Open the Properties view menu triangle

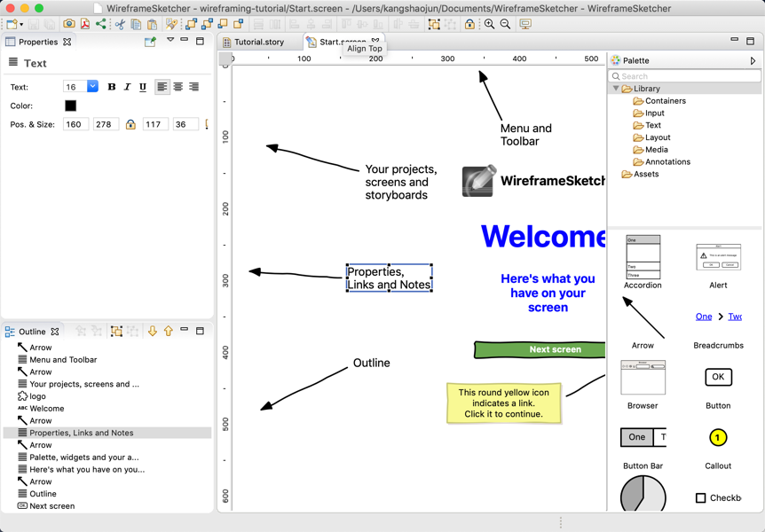click(x=170, y=40)
